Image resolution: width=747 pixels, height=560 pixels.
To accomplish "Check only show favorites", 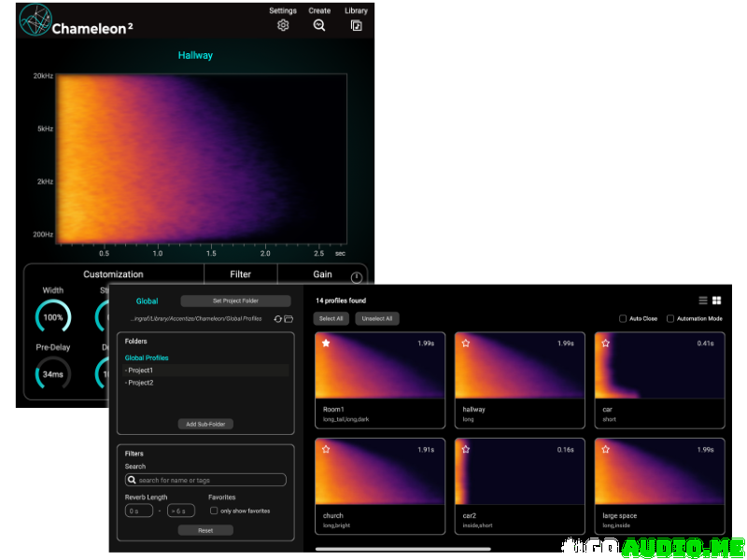I will (214, 511).
